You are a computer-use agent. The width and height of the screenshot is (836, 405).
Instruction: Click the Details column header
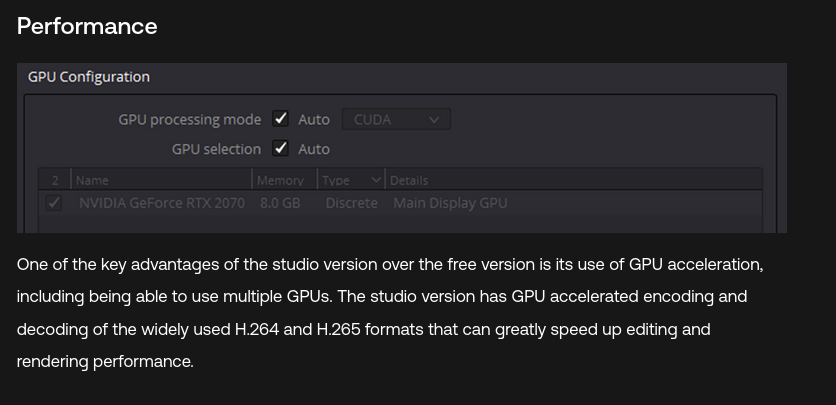[409, 181]
